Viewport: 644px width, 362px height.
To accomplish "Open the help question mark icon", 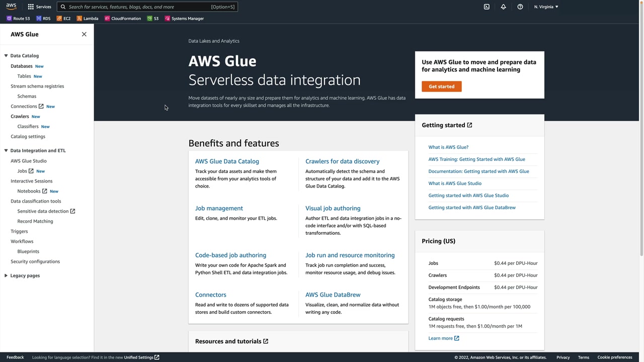I will click(x=520, y=7).
